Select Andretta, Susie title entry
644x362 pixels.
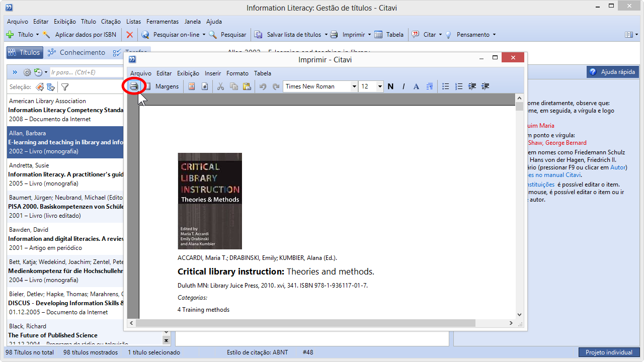coord(65,174)
